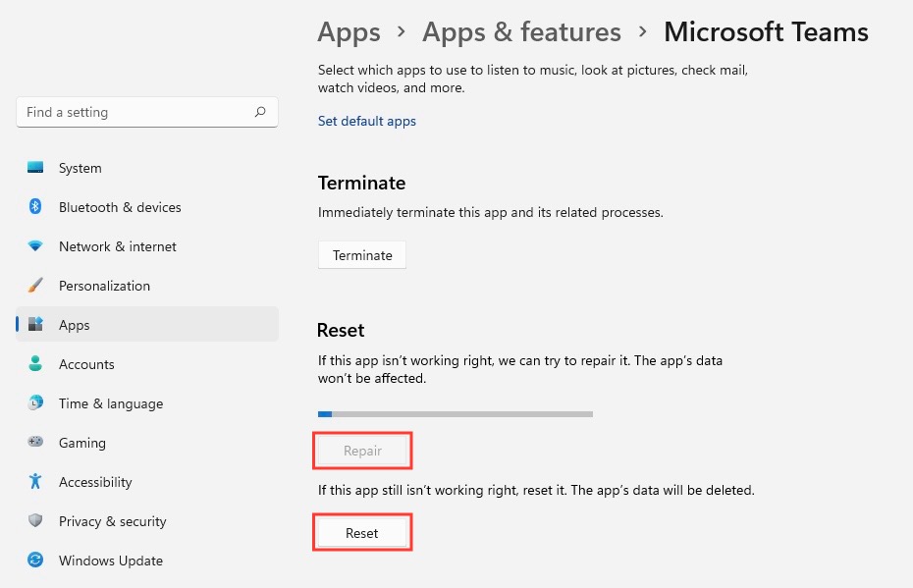Click the Windows Update refresh icon
This screenshot has width=913, height=588.
(x=35, y=561)
